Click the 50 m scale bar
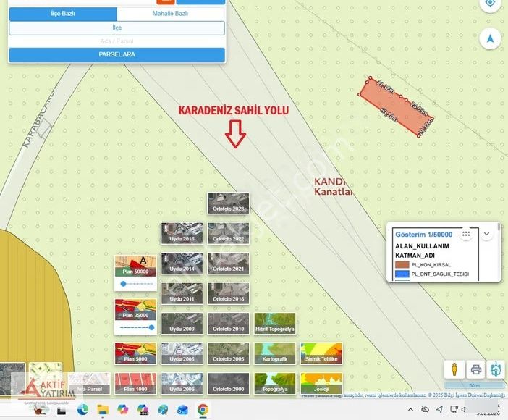This screenshot has height=420, width=508. 474,385
